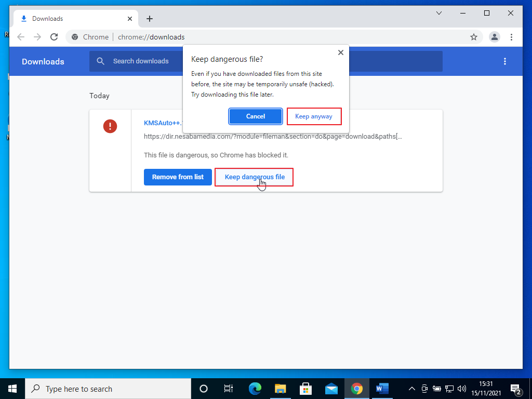Click Cancel in the dangerous file dialog
The image size is (532, 399).
coord(256,116)
